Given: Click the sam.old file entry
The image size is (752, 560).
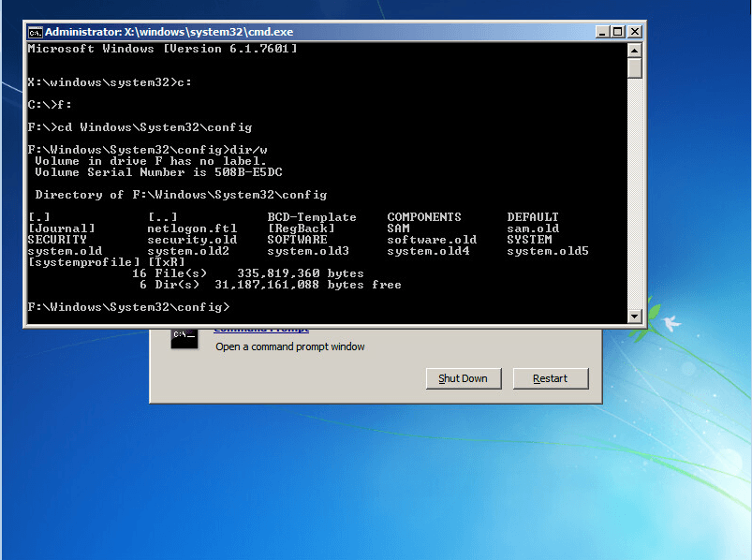Looking at the screenshot, I should 532,228.
